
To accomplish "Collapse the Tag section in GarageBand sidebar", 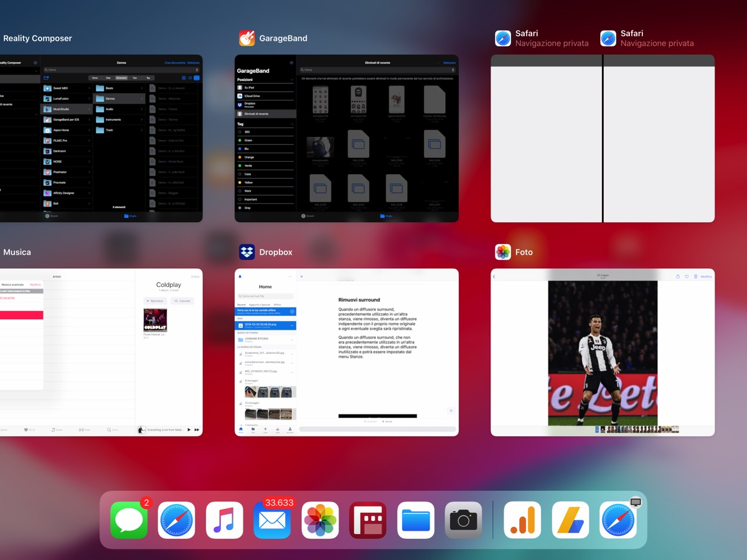I will coord(292,124).
